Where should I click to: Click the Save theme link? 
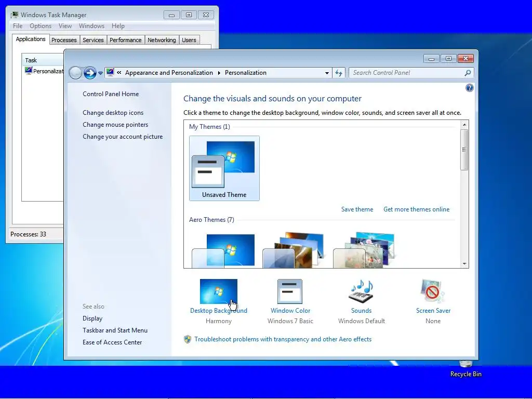click(x=357, y=209)
